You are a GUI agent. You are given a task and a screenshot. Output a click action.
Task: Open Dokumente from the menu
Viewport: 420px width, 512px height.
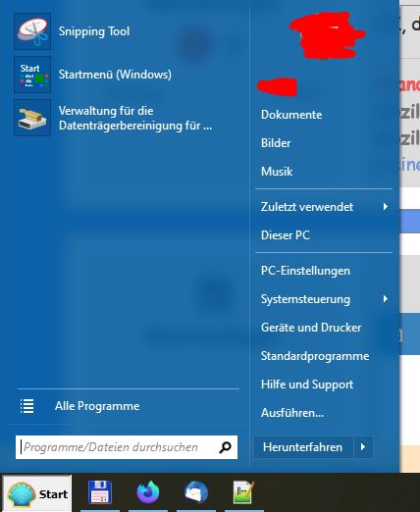[x=291, y=115]
